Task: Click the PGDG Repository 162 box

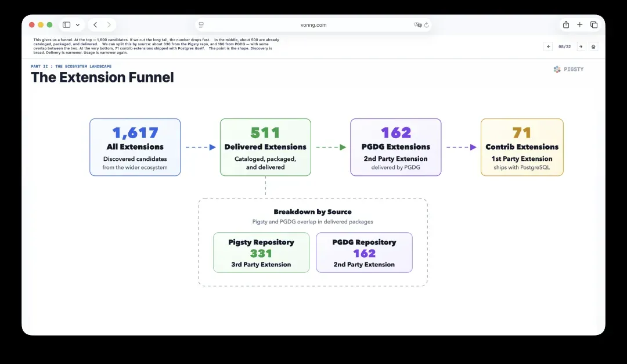Action: [x=364, y=253]
